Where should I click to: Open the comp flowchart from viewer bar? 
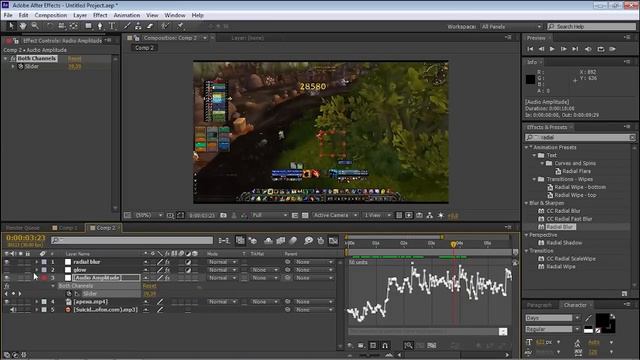pyautogui.click(x=429, y=215)
